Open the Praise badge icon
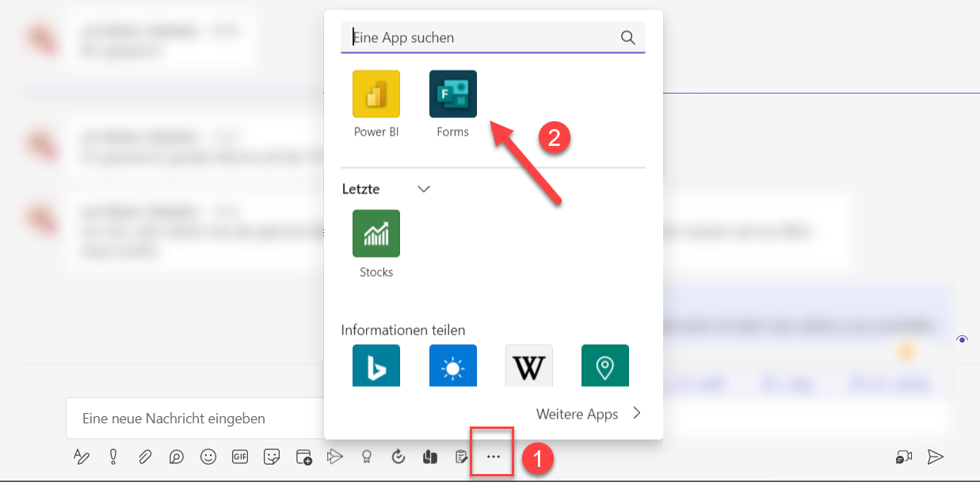Screen dimensions: 980x482 pos(367,457)
